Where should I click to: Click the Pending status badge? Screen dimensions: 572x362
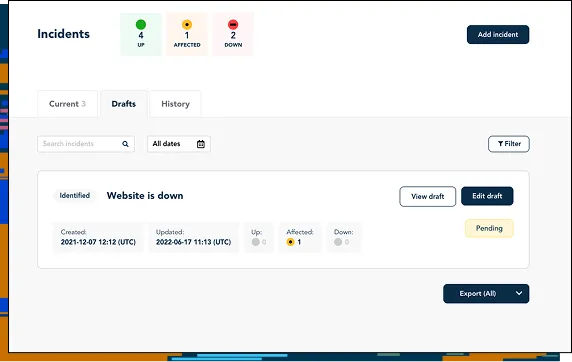[x=489, y=228]
